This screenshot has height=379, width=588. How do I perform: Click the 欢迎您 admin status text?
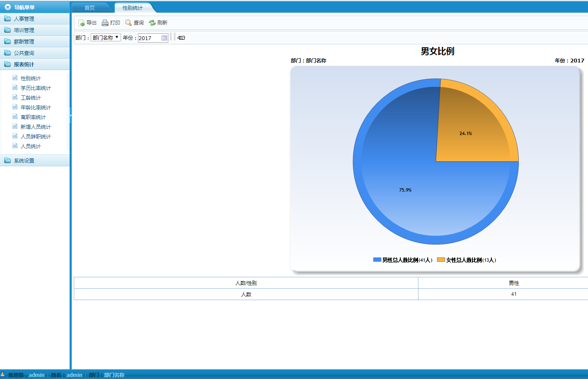(x=26, y=375)
